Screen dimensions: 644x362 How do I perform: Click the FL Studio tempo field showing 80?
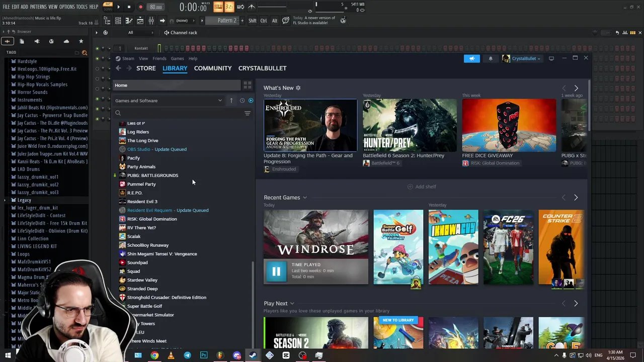156,7
